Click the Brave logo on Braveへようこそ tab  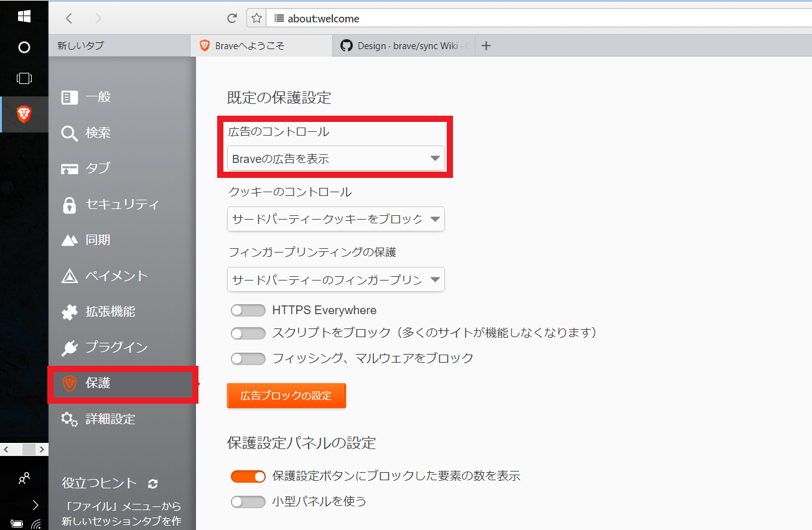[x=204, y=45]
